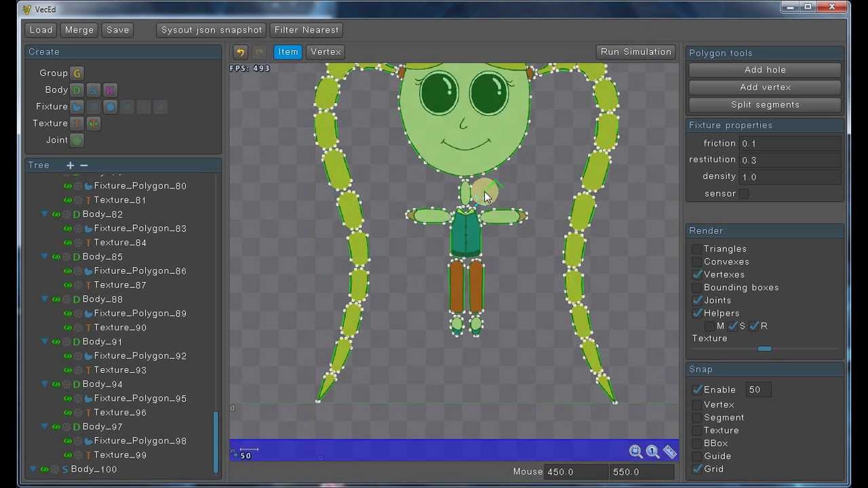Adjust the Texture opacity slider handle
This screenshot has width=868, height=488.
(x=764, y=348)
